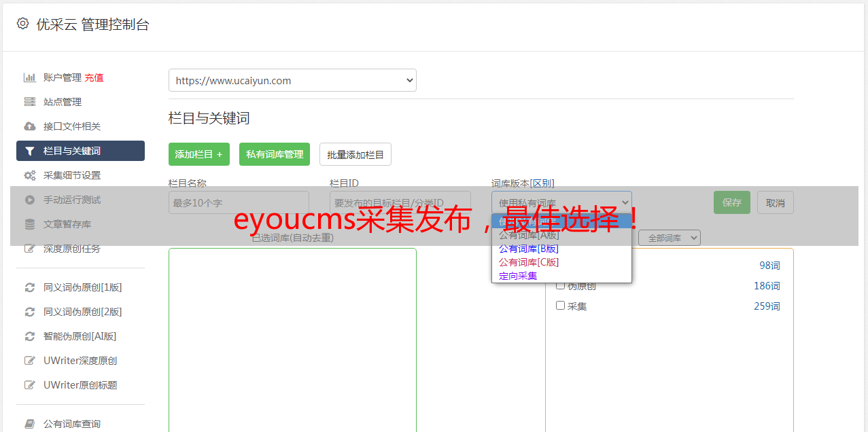Click the 259词 count
The height and width of the screenshot is (432, 868).
767,306
